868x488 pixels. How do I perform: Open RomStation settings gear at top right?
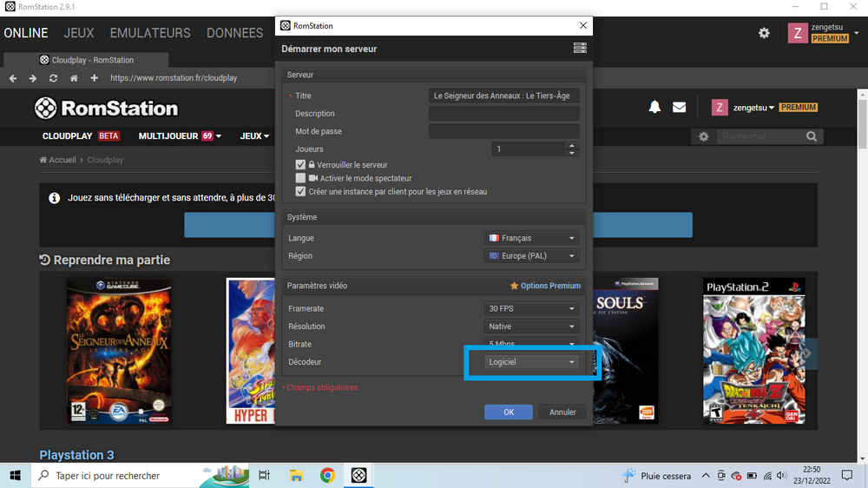pos(764,33)
